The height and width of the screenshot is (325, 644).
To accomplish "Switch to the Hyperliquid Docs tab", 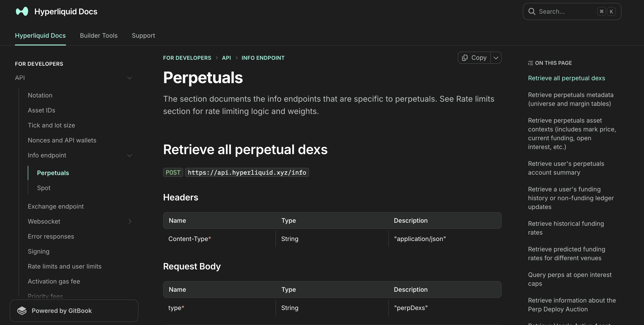I will (x=40, y=35).
